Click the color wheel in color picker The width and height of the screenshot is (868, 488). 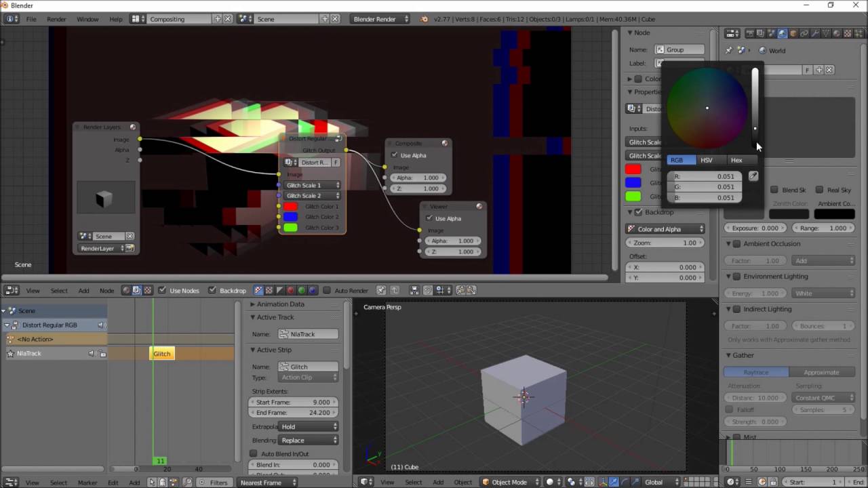tap(707, 108)
